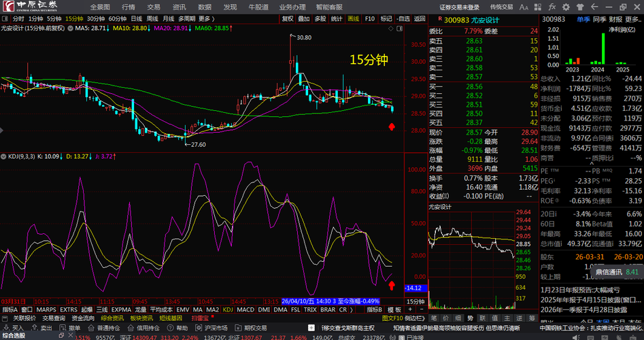Click F10 company info button
The height and width of the screenshot is (340, 644).
click(x=370, y=18)
